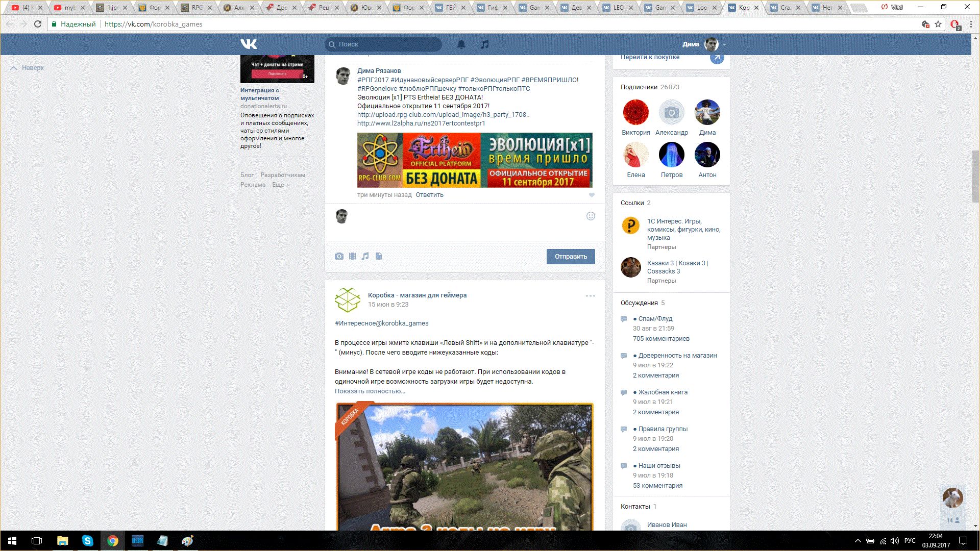The height and width of the screenshot is (551, 980).
Task: Expand post text with Показать полностью
Action: [370, 391]
